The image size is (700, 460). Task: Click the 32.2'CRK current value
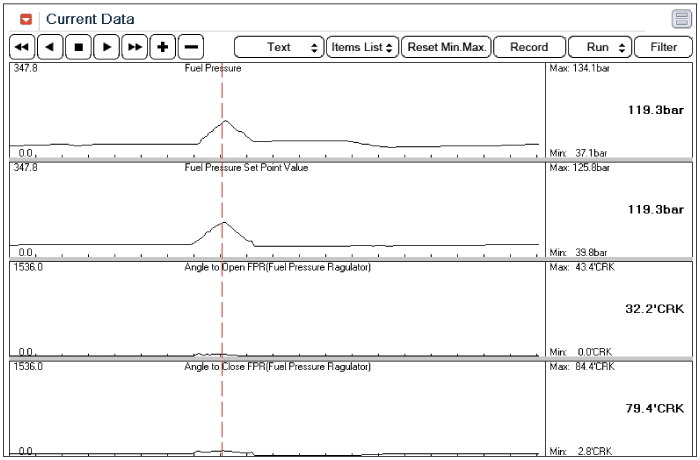click(x=654, y=309)
